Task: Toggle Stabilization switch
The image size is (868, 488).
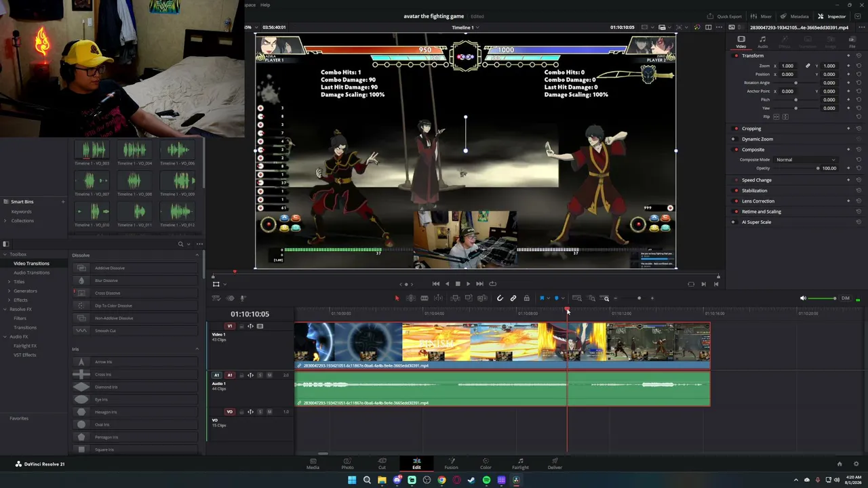Action: point(736,190)
